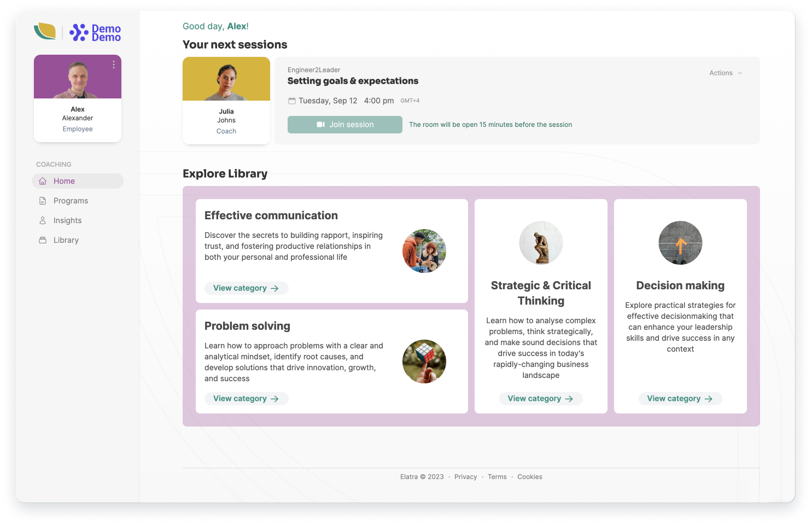The height and width of the screenshot is (525, 812).
Task: Open the Library via its sidebar icon
Action: pyautogui.click(x=43, y=240)
